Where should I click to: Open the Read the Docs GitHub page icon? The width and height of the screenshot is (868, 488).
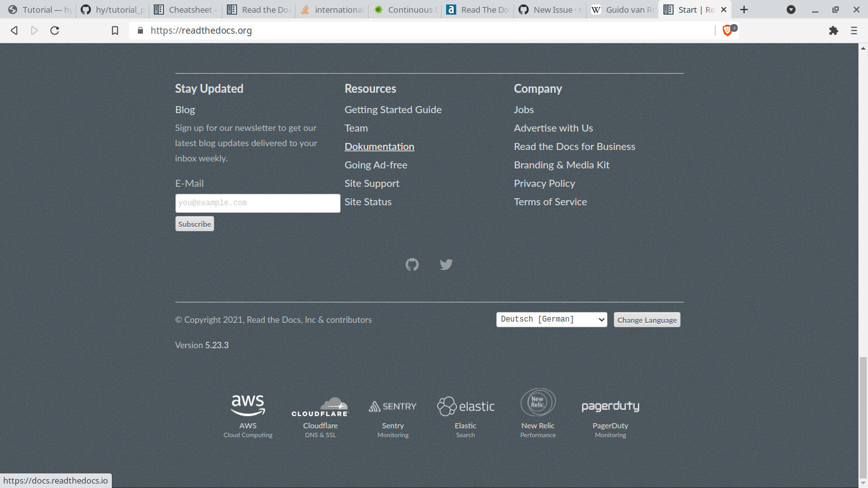pyautogui.click(x=412, y=264)
